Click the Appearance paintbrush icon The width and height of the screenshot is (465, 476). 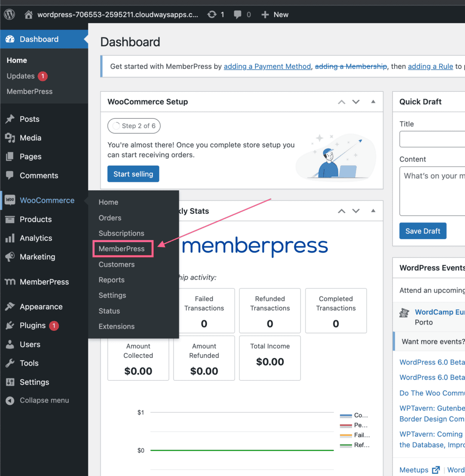10,307
